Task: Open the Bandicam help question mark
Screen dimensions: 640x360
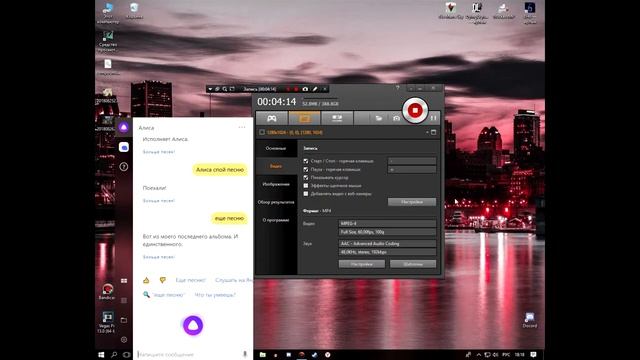Action: tap(397, 88)
